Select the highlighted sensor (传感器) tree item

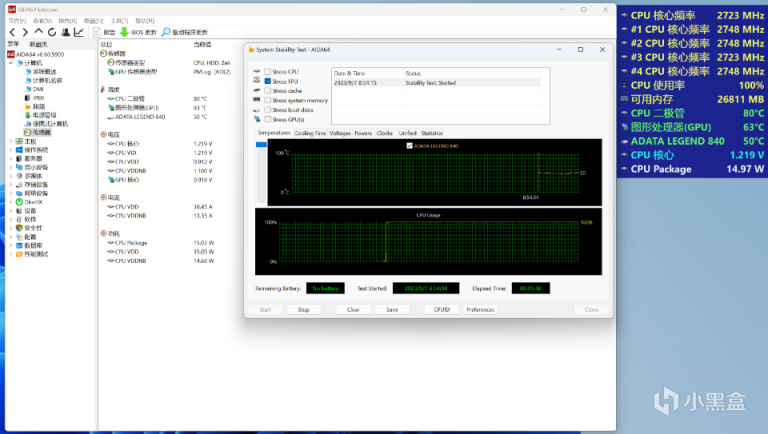coord(37,133)
